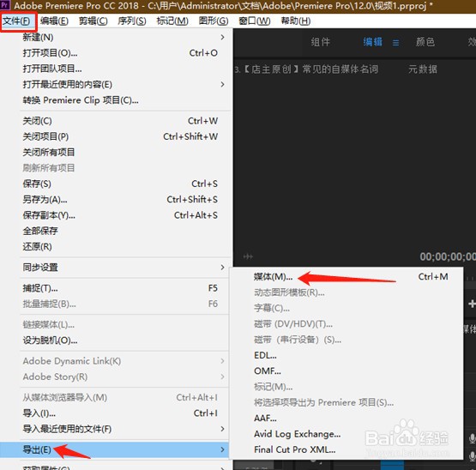The width and height of the screenshot is (476, 470).
Task: Switch to 组件 workspace tab
Action: [320, 42]
